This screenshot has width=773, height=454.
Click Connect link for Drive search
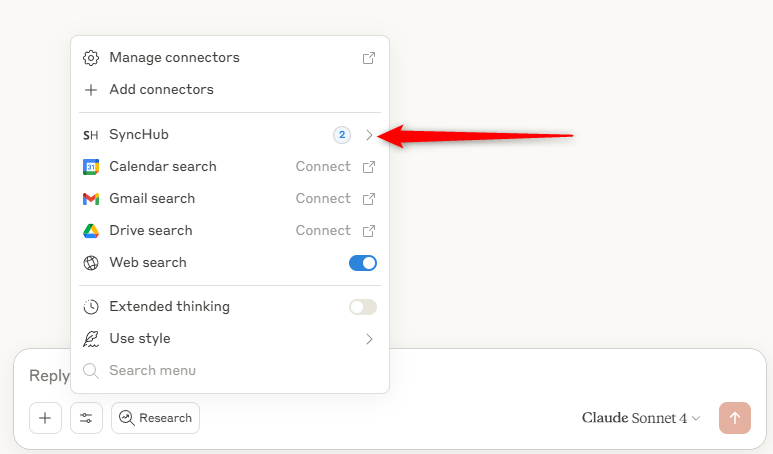(323, 231)
